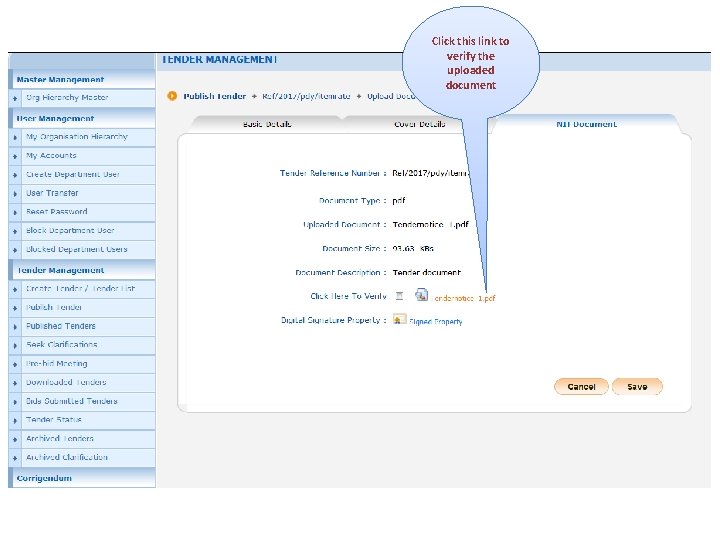Click Ref/2017/pdy/itemrate in the breadcrumb
The image size is (720, 540).
306,96
